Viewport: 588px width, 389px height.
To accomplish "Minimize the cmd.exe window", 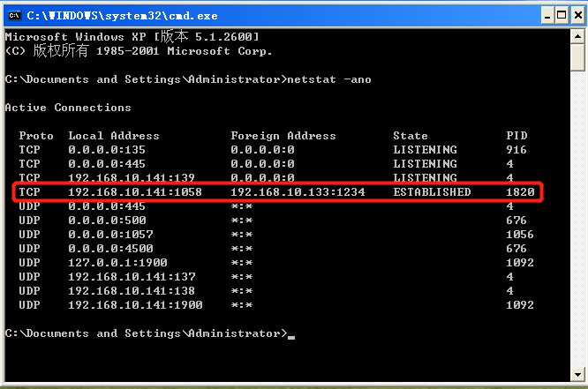I will (x=547, y=16).
